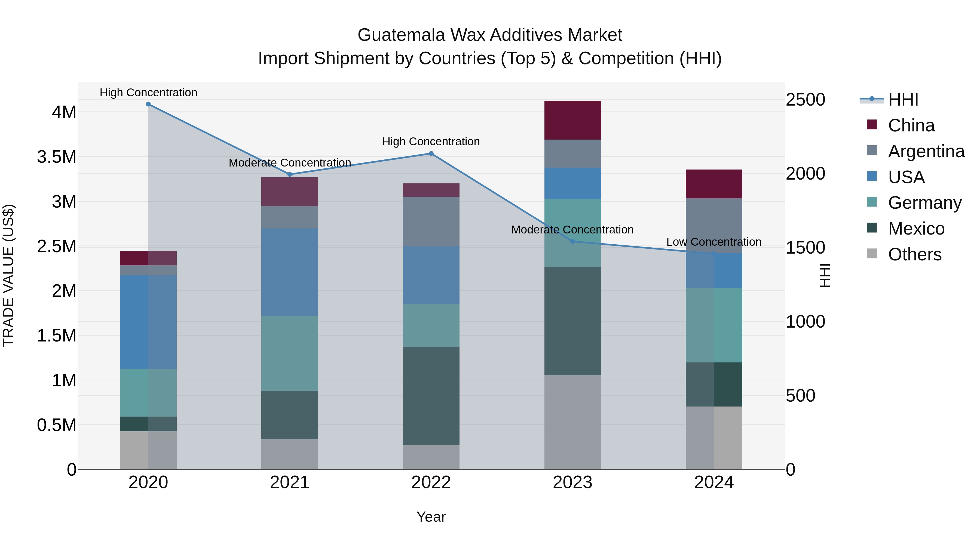Click the 4M left axis tick label
The image size is (980, 551).
click(64, 112)
